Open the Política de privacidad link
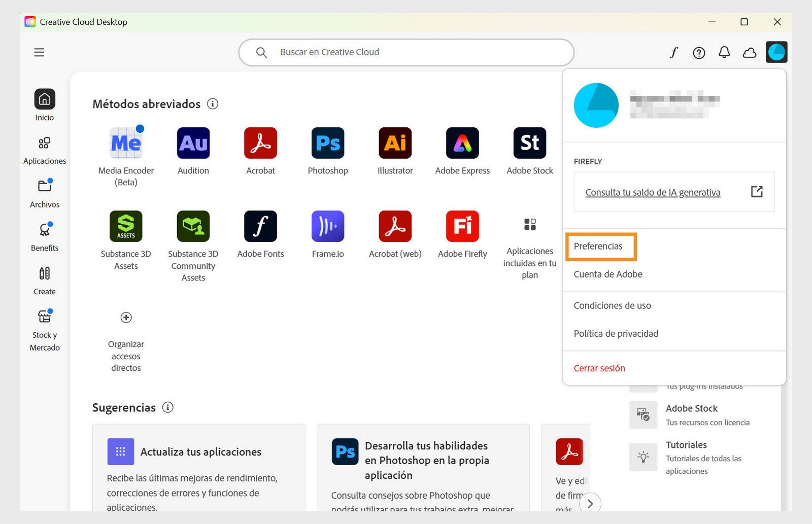Screen dimensions: 812x524 [x=616, y=333]
